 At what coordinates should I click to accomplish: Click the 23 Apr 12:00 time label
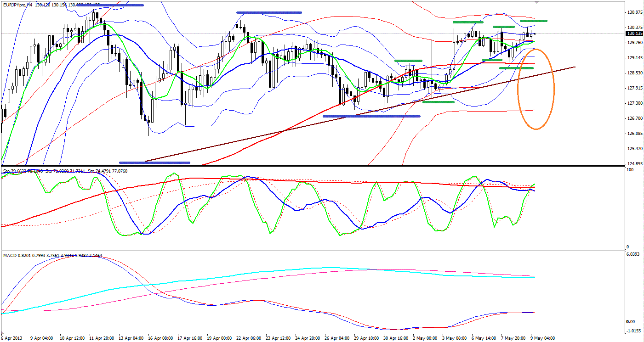click(x=277, y=338)
